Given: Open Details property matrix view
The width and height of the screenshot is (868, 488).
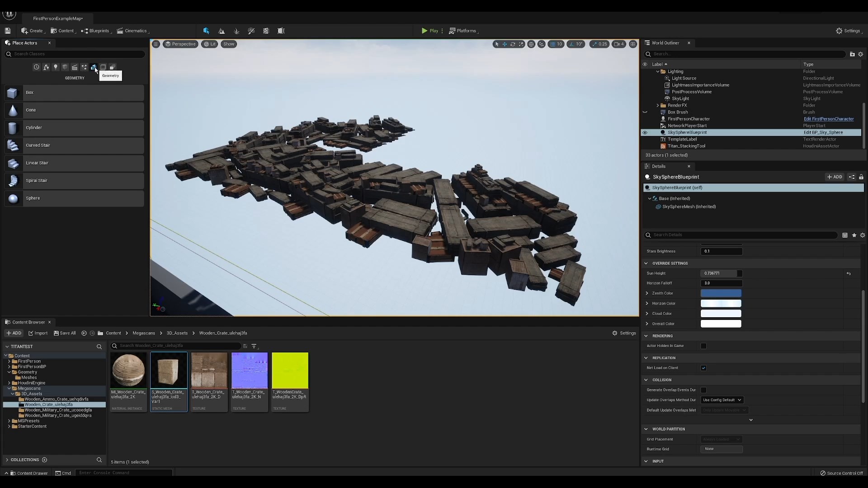Looking at the screenshot, I should point(844,235).
